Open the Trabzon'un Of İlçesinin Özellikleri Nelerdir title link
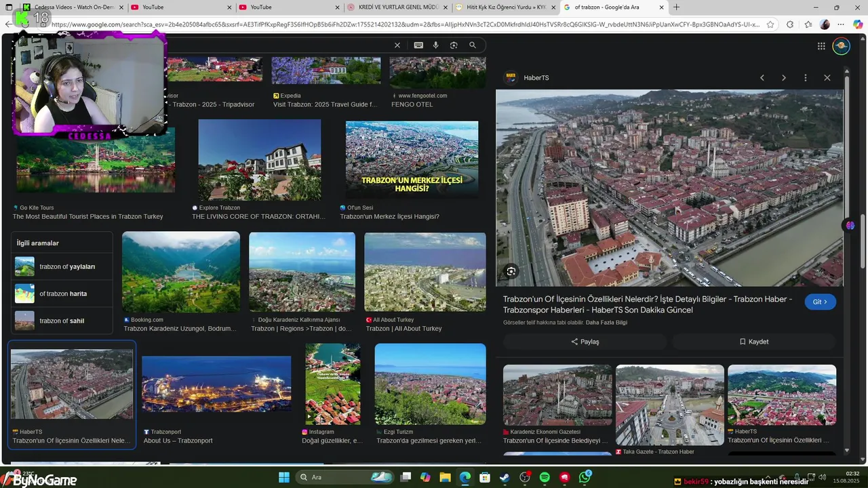 coord(648,304)
